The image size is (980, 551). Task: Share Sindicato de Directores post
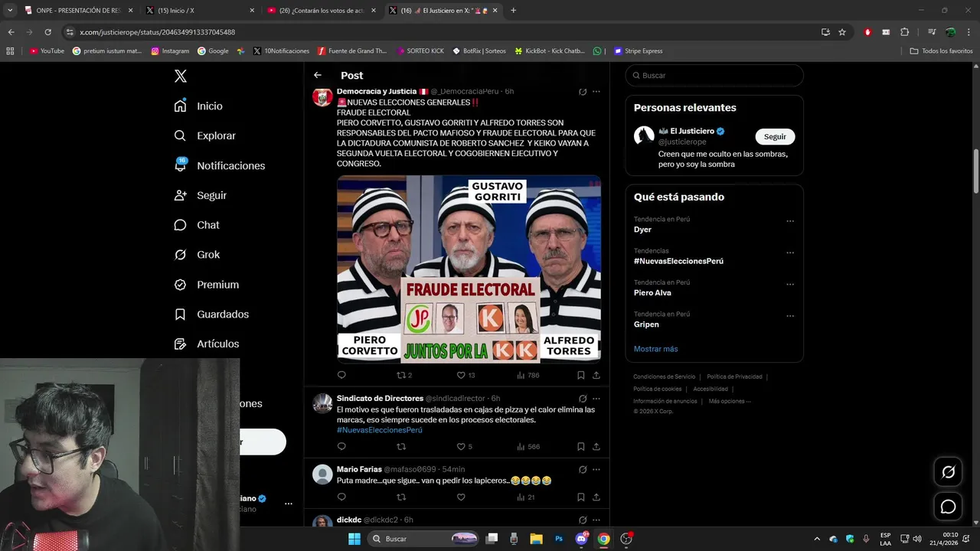point(596,446)
